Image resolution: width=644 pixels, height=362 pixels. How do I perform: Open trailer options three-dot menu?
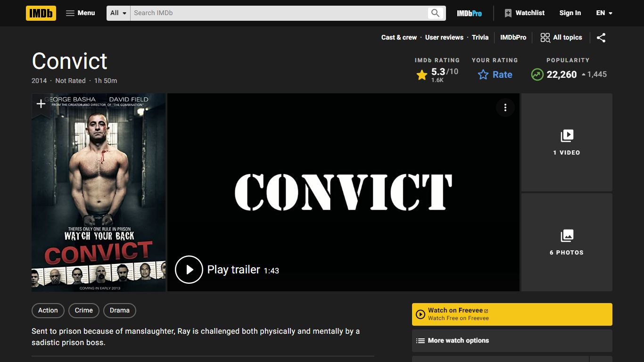tap(505, 107)
